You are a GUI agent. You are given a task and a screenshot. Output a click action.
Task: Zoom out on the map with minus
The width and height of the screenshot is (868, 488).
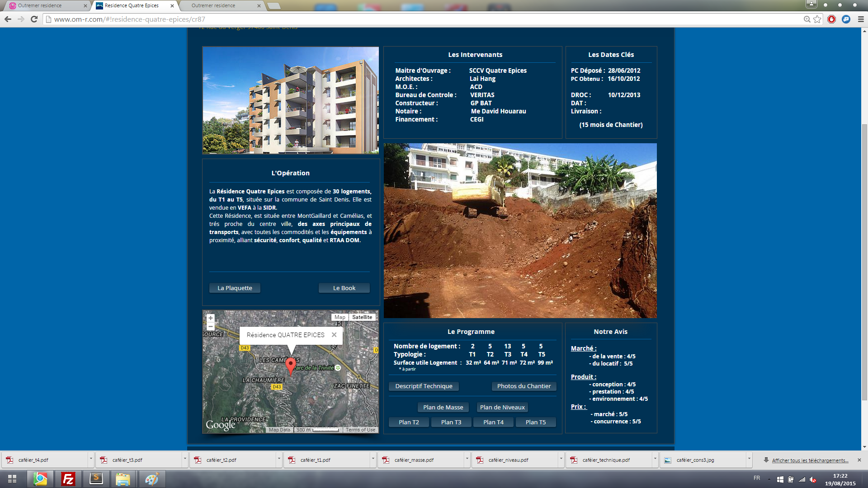tap(211, 326)
